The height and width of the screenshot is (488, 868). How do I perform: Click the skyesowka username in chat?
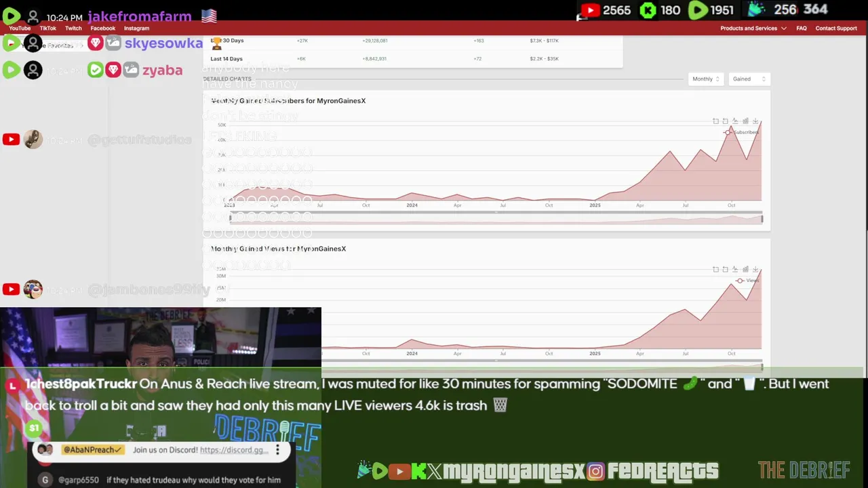point(163,43)
